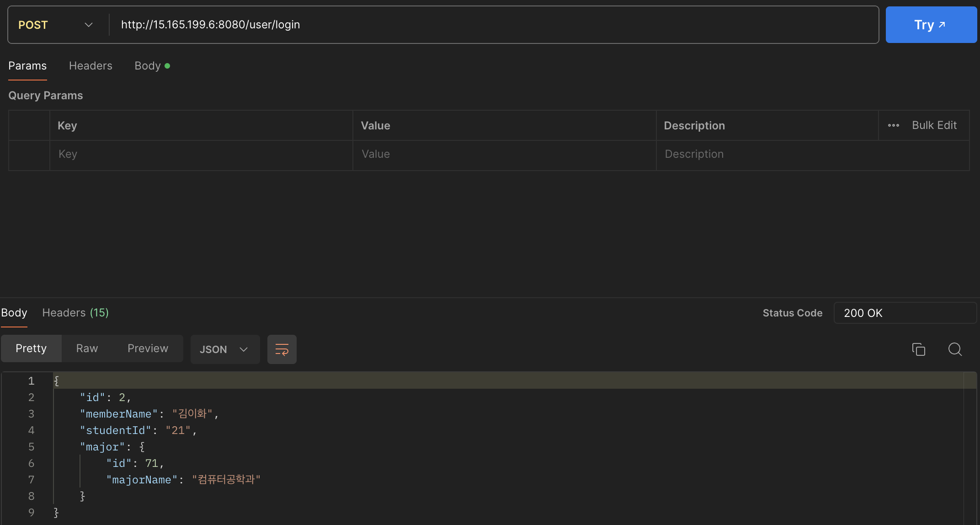Show the response Headers (15) tab
Viewport: 980px width, 525px height.
[75, 313]
